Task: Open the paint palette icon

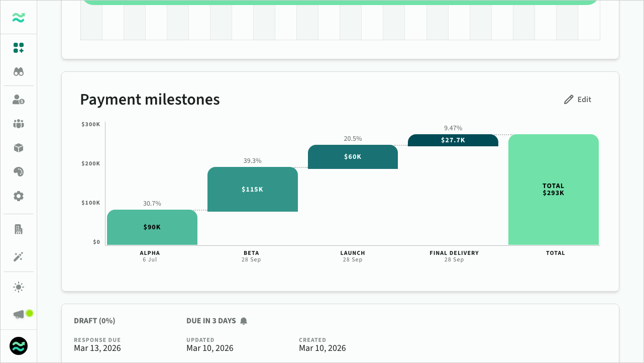Action: (19, 172)
